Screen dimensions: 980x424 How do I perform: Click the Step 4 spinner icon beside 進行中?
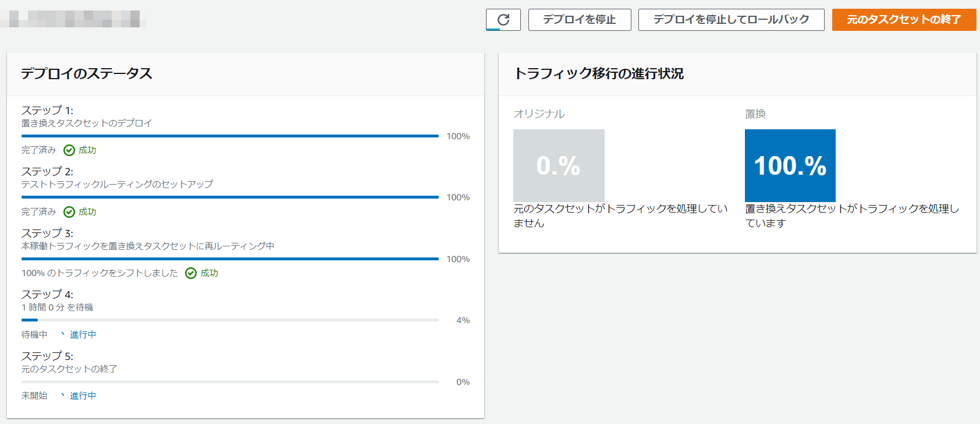point(63,334)
